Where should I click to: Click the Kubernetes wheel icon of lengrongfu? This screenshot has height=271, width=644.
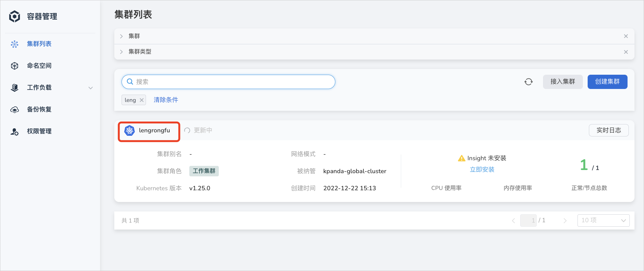click(x=129, y=130)
